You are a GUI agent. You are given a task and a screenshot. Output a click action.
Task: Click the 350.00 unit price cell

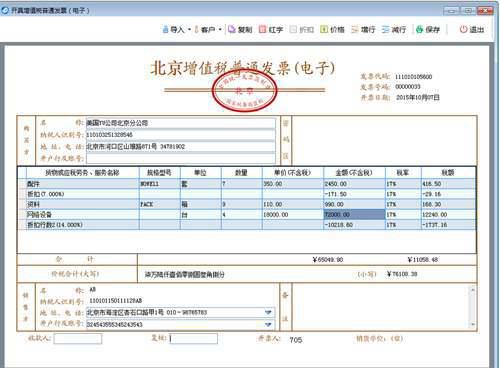click(292, 184)
